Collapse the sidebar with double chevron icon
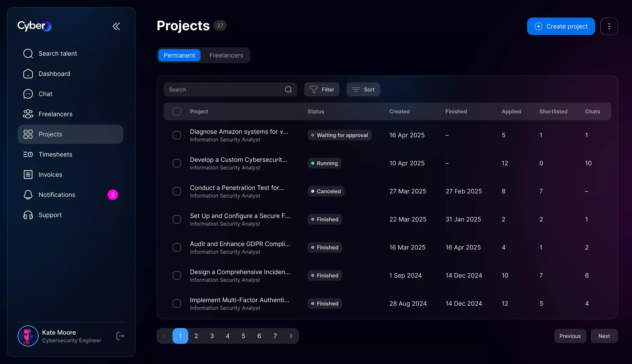Screen dimensions: 632x364 (x=116, y=26)
